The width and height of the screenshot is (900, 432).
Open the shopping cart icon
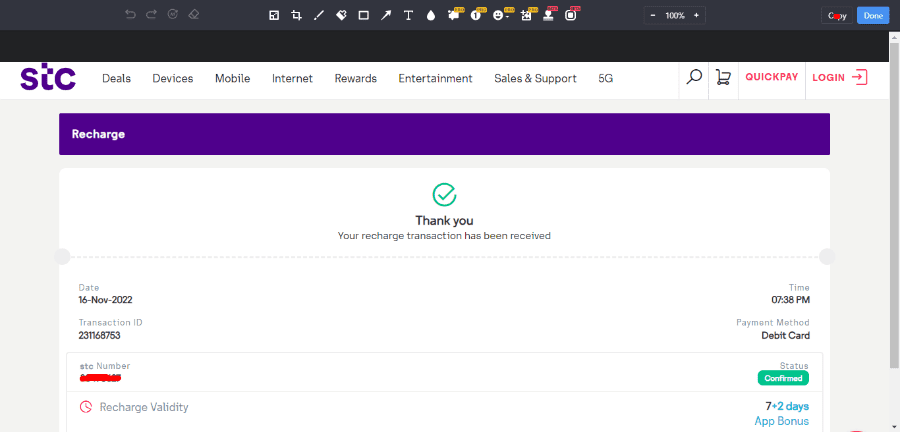point(723,78)
